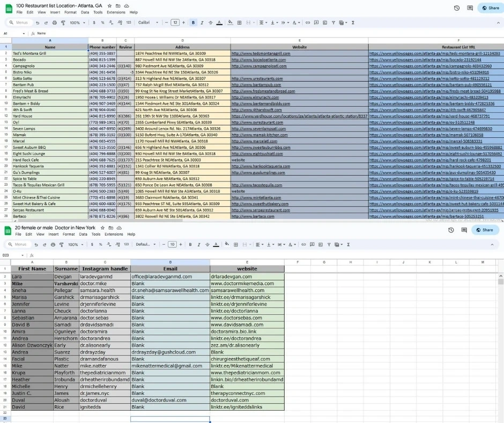Insert chart in Restaurant sheet toolbar
Viewport: 504px width, 423px height.
click(325, 23)
